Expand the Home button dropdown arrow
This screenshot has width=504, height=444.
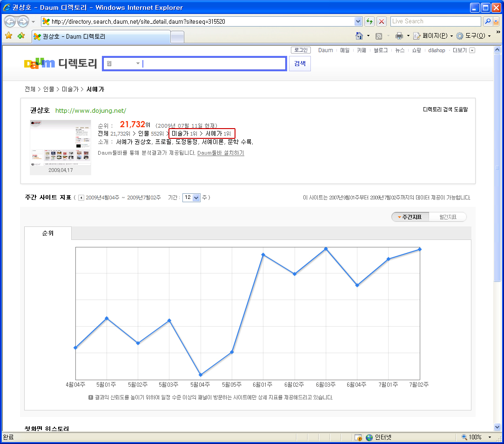(x=369, y=36)
